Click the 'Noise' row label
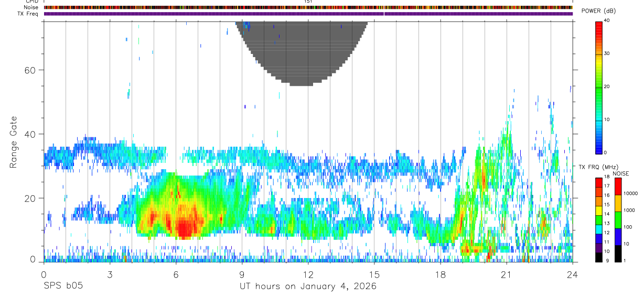 31,7
